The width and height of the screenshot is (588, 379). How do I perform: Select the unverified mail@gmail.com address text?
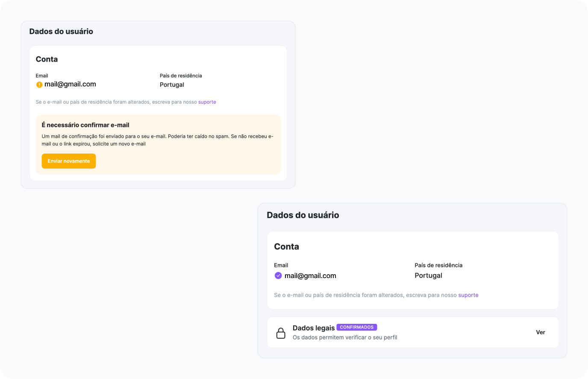[x=70, y=84]
